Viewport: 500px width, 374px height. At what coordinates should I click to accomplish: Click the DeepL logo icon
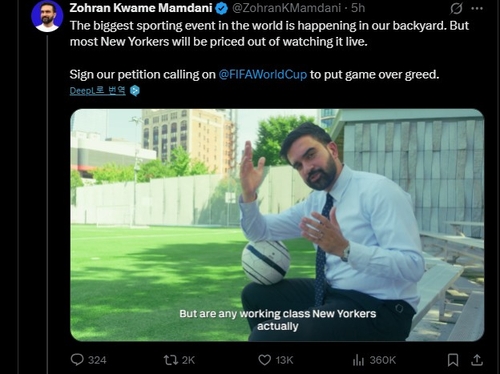pyautogui.click(x=135, y=91)
